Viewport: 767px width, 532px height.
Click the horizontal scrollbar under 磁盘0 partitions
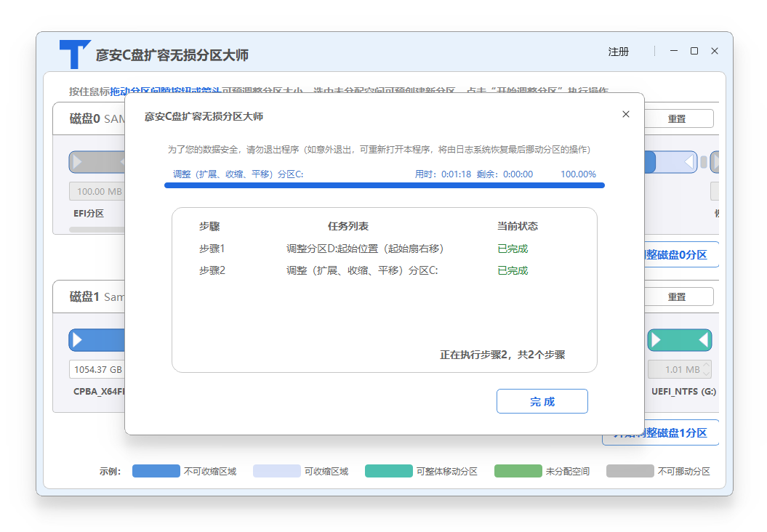click(x=97, y=230)
